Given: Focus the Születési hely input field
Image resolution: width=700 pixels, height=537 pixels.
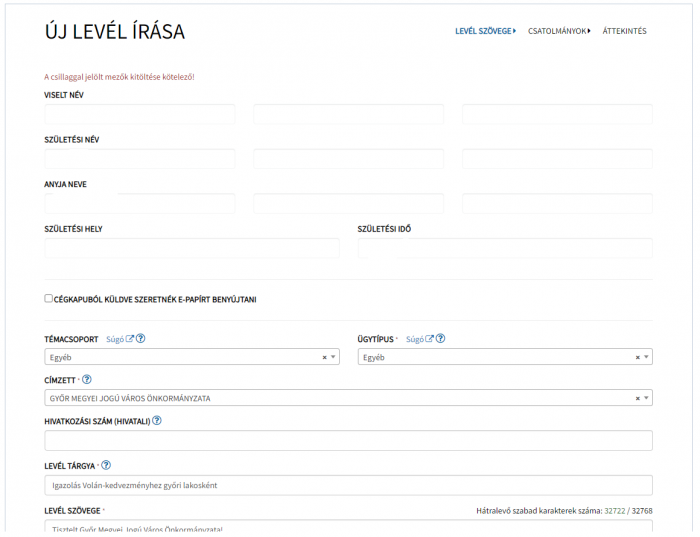Looking at the screenshot, I should click(x=191, y=248).
